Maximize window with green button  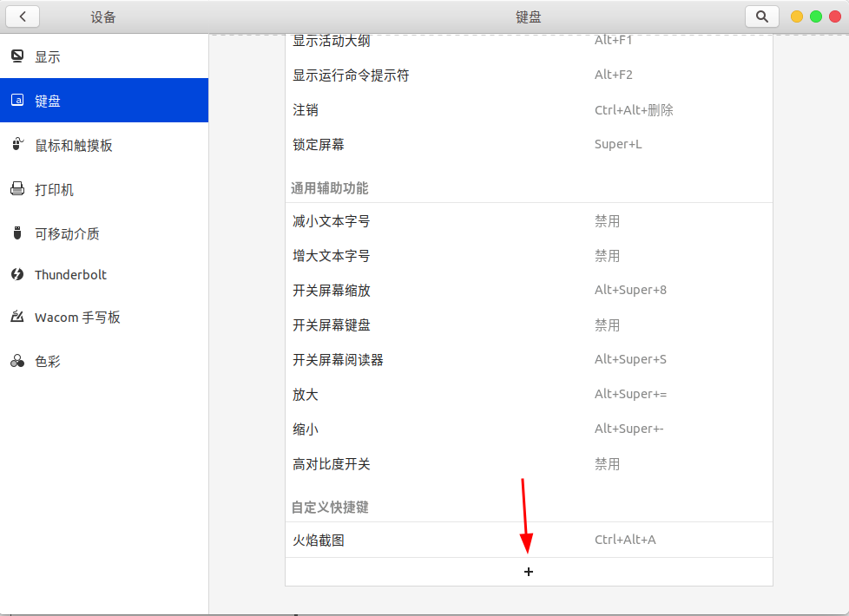click(816, 16)
